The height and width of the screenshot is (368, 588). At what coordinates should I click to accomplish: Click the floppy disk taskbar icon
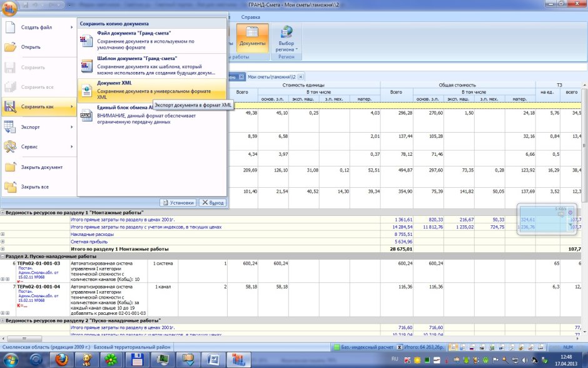pos(137,360)
